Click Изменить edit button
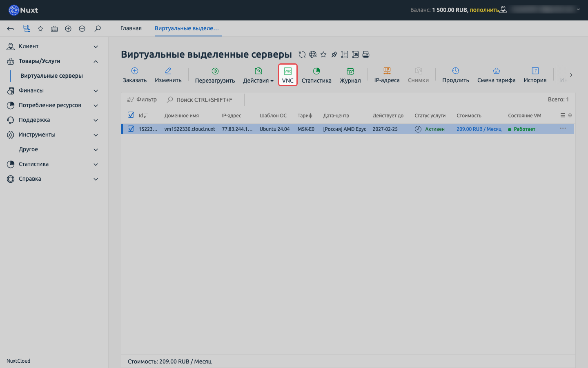 coord(168,75)
